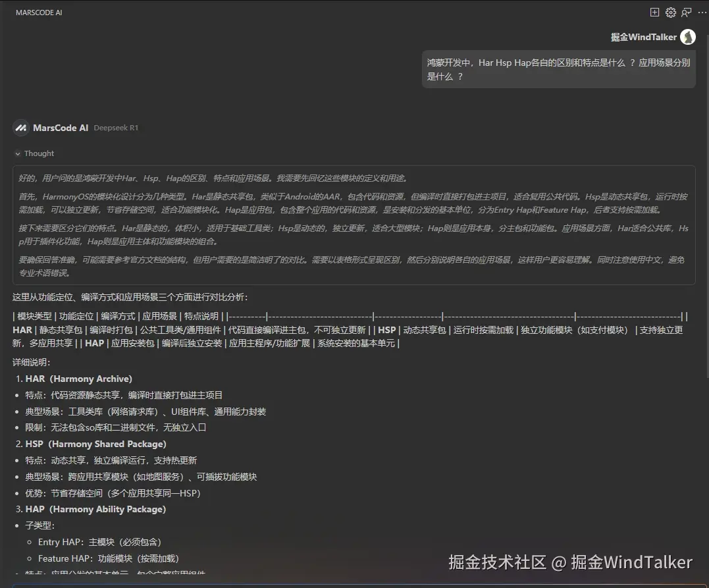Click the Entry HAP bullet line
This screenshot has height=588, width=709.
99,542
